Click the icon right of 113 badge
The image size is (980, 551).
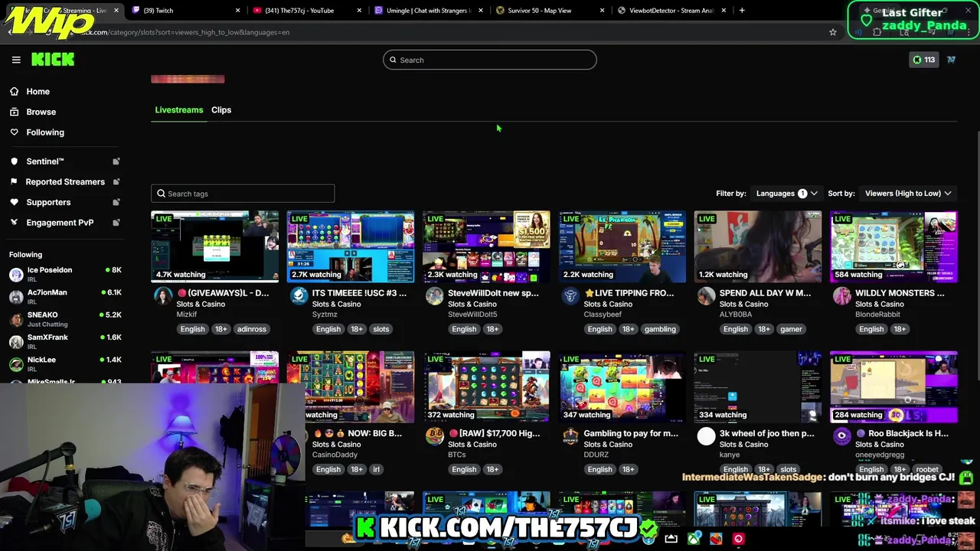click(x=951, y=60)
